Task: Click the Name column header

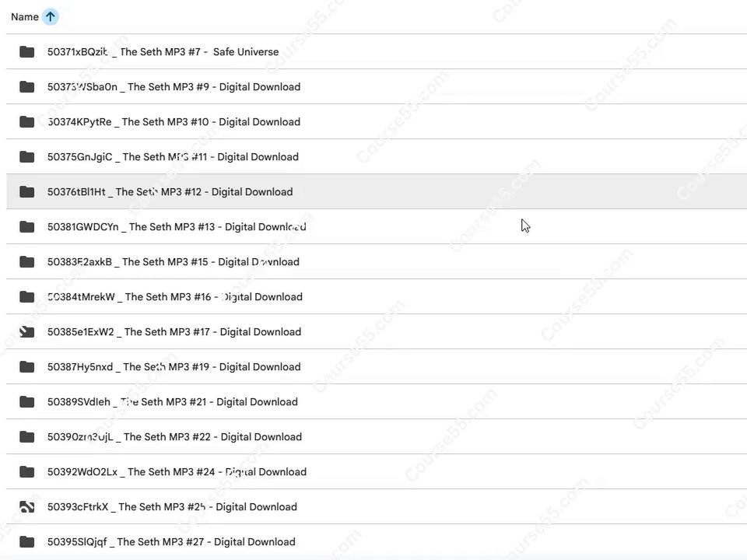Action: pyautogui.click(x=25, y=16)
